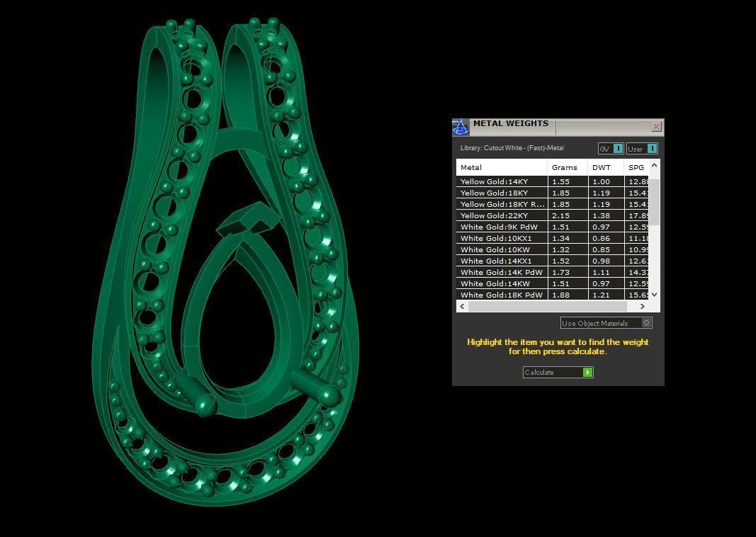The height and width of the screenshot is (537, 756).
Task: Select the Yellow Gold:18KY row
Action: 553,192
